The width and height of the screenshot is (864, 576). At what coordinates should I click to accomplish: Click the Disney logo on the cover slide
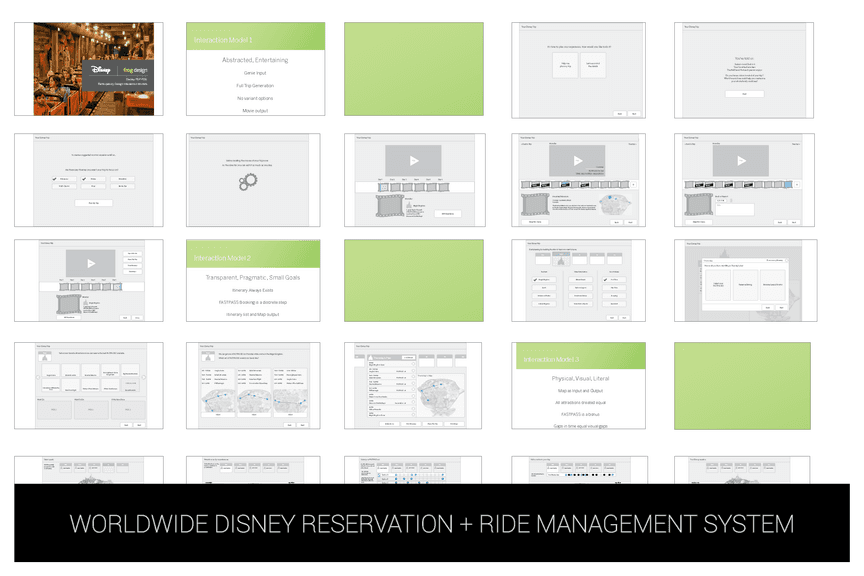(101, 70)
